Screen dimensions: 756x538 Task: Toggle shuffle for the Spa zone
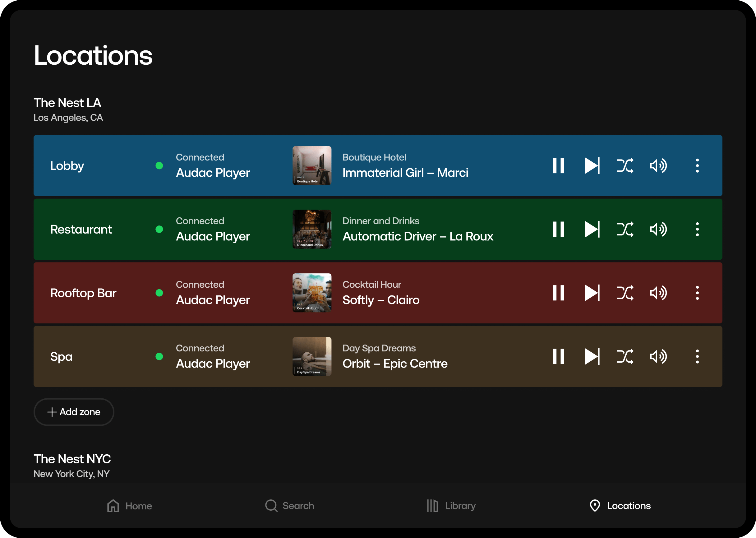[x=625, y=356]
